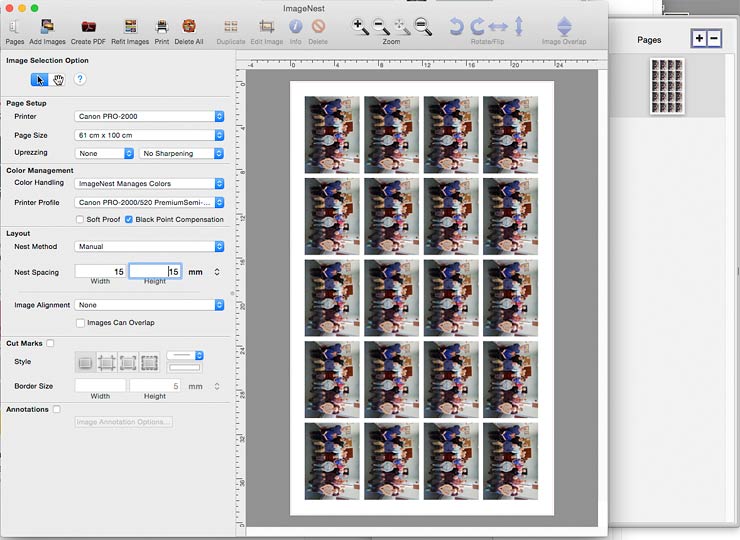Click the Duplicate toolbar icon
Image resolution: width=740 pixels, height=540 pixels.
(231, 31)
